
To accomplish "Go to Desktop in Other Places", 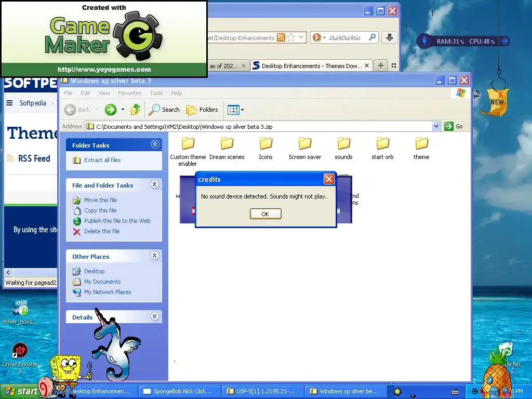I will [94, 271].
